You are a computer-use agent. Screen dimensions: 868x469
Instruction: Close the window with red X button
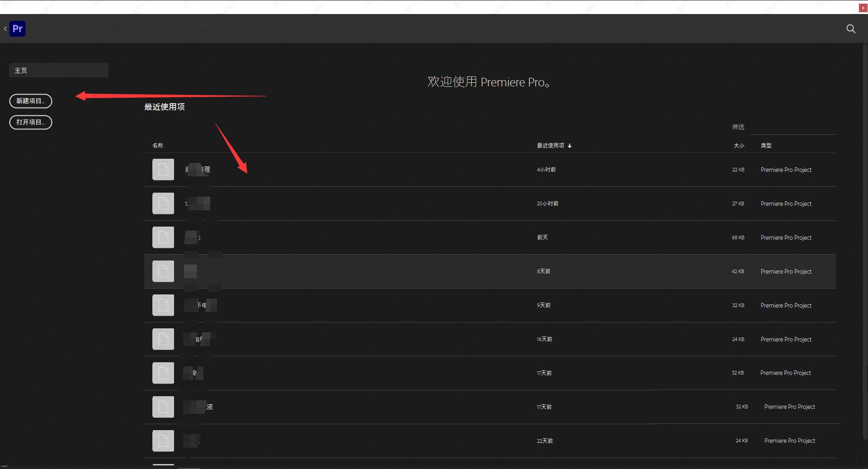coord(863,8)
